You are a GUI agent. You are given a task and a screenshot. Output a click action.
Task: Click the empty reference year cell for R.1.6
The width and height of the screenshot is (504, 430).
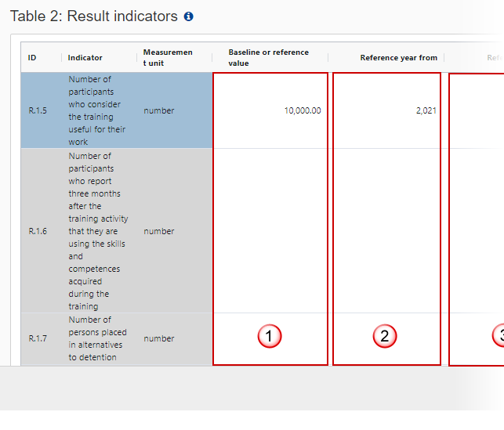[x=386, y=232]
